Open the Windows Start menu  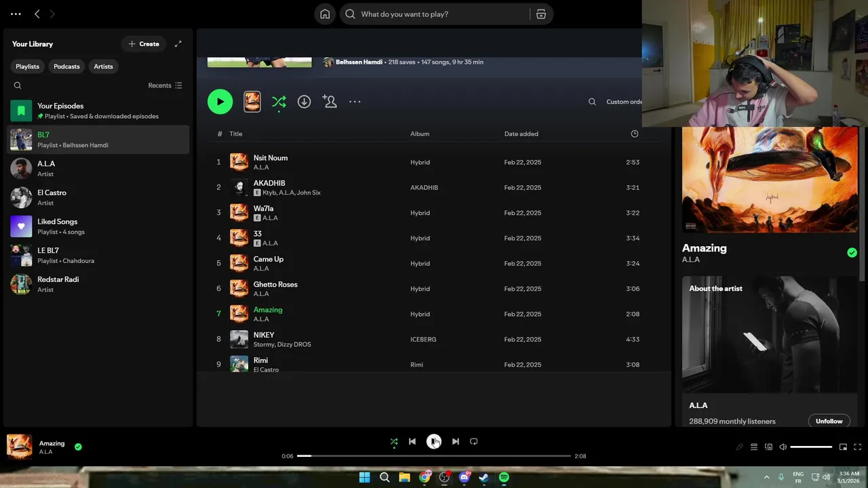364,477
